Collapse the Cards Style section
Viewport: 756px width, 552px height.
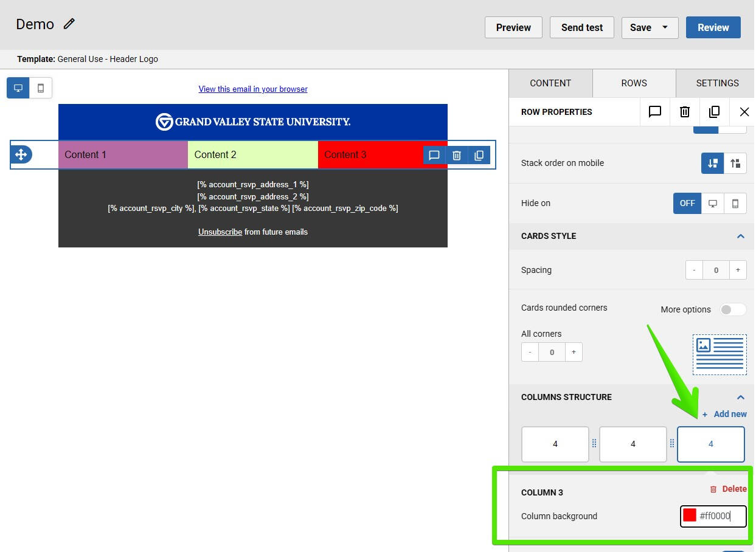point(741,236)
